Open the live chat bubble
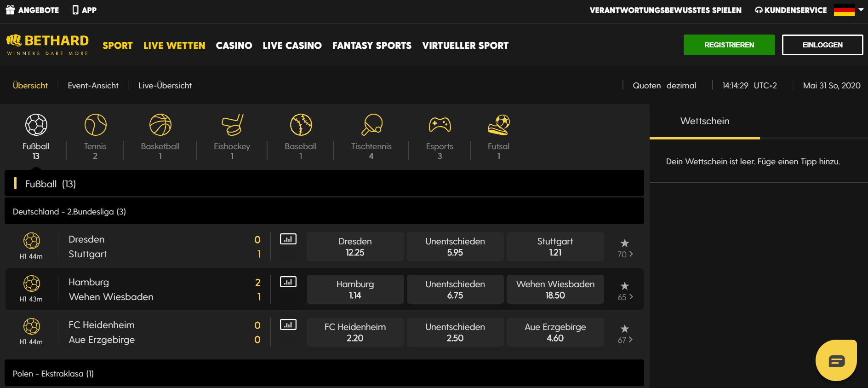This screenshot has width=868, height=388. coord(836,360)
